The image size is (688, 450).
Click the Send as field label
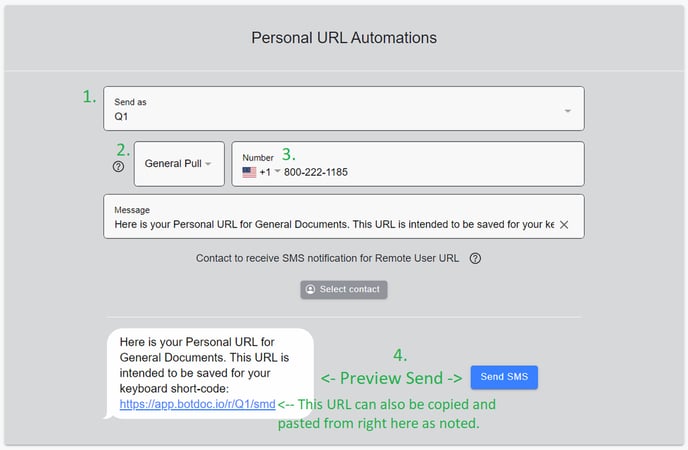(131, 102)
